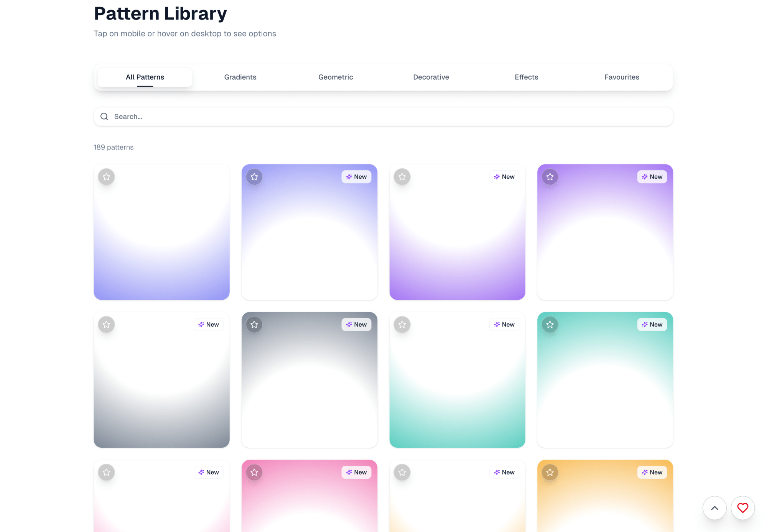Click the magnifying glass search icon
Image resolution: width=767 pixels, height=532 pixels.
[x=104, y=117]
